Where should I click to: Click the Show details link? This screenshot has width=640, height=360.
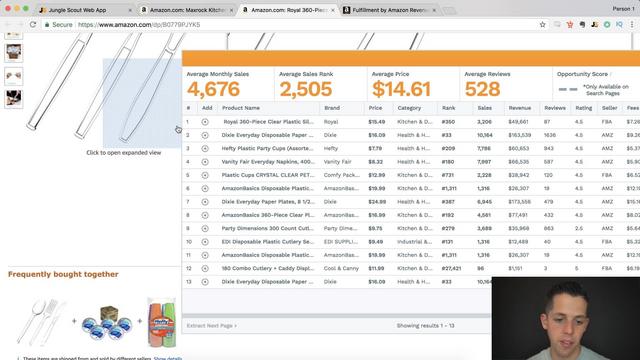coord(168,358)
